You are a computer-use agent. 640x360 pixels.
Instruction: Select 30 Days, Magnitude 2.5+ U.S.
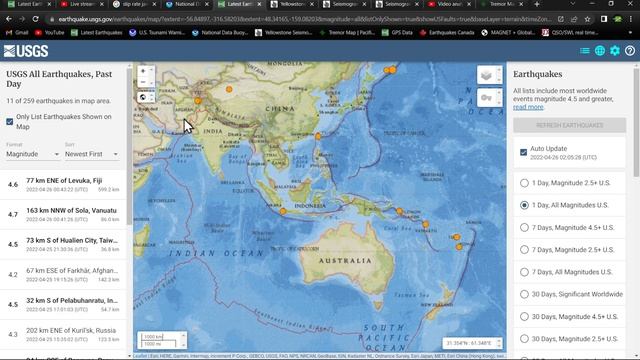524,338
